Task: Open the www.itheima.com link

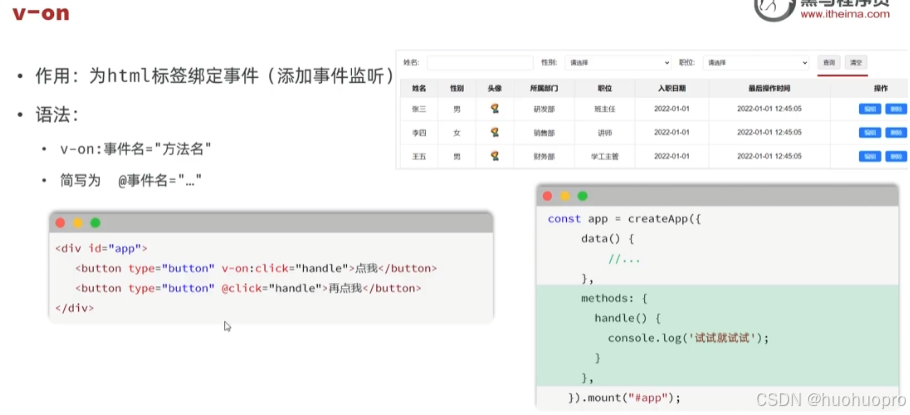Action: click(x=845, y=14)
